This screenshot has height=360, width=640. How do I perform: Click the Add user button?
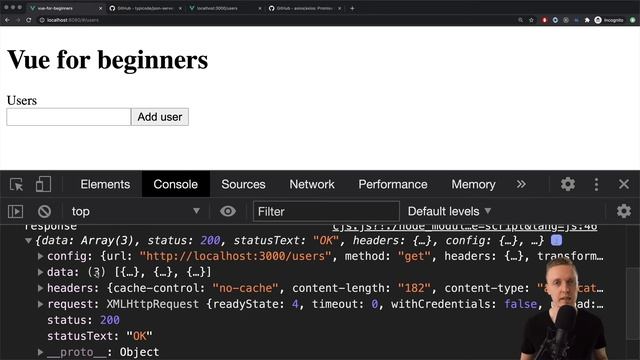click(x=160, y=117)
